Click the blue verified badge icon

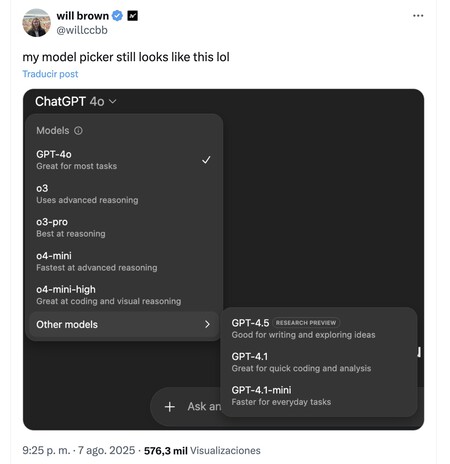[x=117, y=16]
